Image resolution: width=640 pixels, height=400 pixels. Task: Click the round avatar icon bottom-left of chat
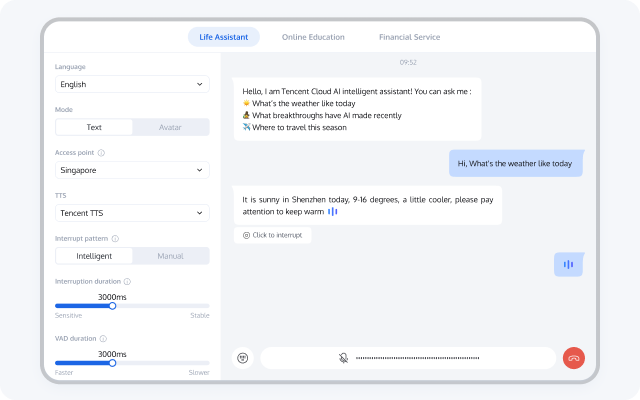(x=243, y=358)
